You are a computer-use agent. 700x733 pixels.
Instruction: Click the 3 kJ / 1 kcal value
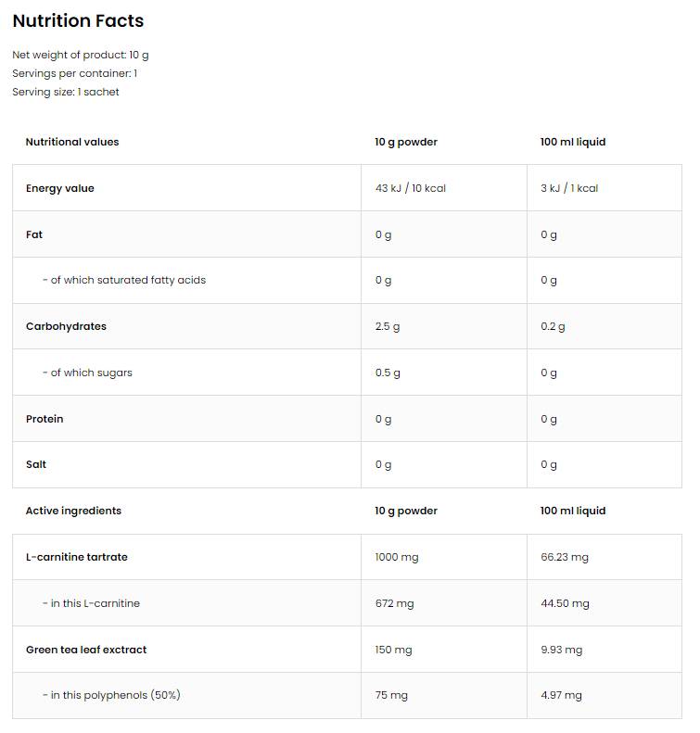tap(569, 188)
